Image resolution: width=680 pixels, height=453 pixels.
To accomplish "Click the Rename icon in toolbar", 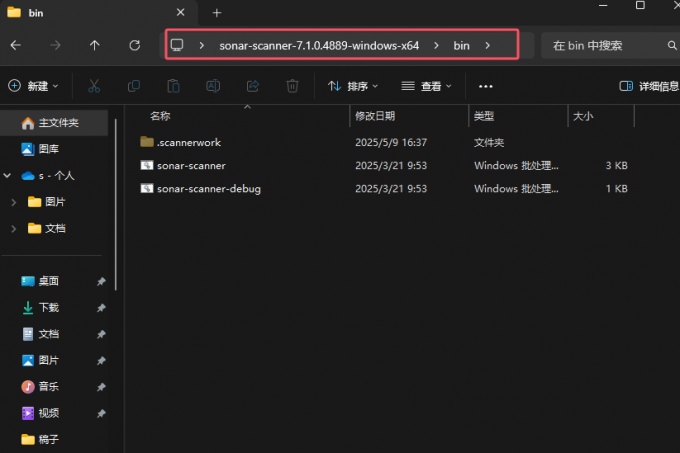I will pyautogui.click(x=213, y=86).
